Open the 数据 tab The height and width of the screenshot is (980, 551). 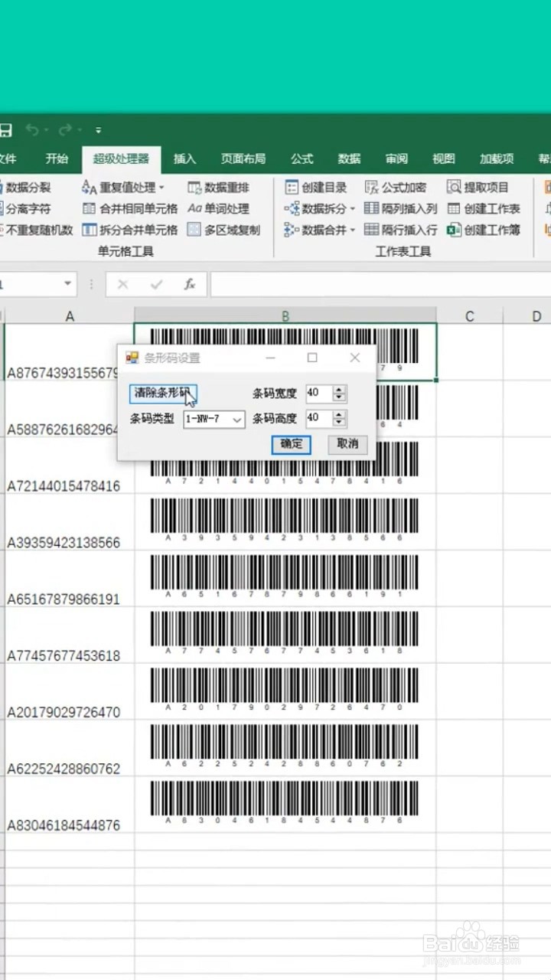(x=349, y=159)
